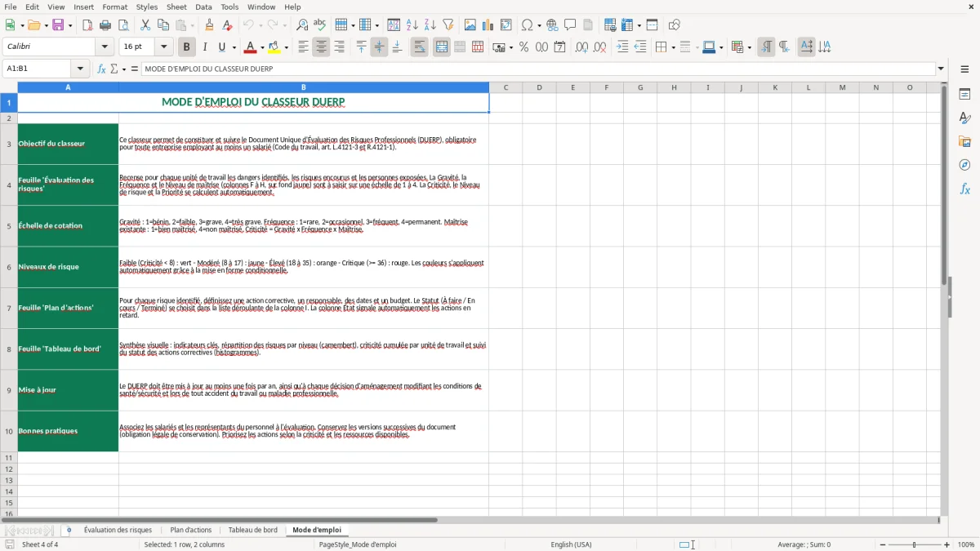Open sidebar Functions fx icon

coord(964,189)
